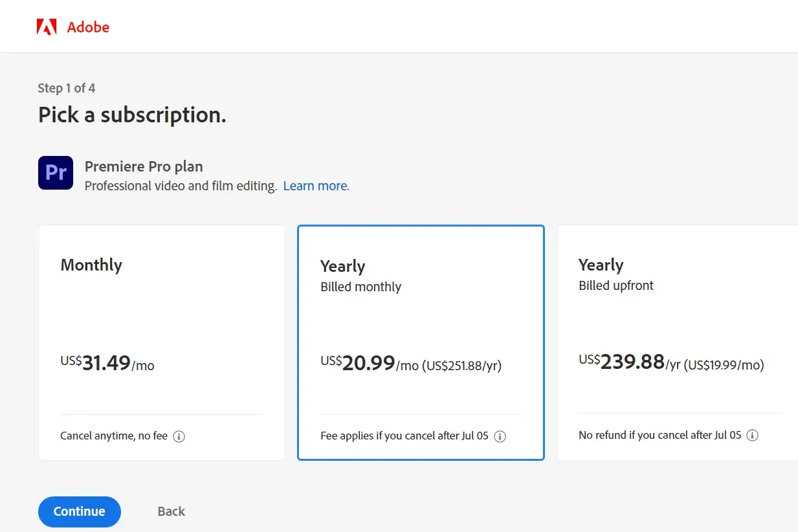Click the Step 1 of 4 indicator
The image size is (798, 532).
click(x=67, y=88)
